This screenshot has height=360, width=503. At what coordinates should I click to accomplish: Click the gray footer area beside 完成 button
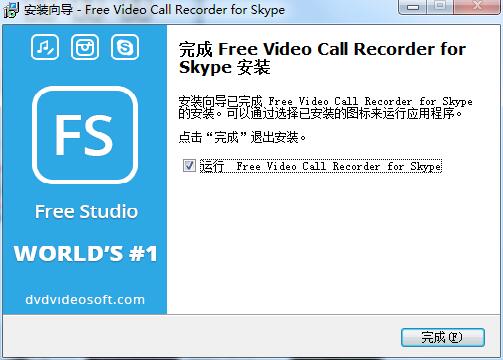[x=200, y=337]
